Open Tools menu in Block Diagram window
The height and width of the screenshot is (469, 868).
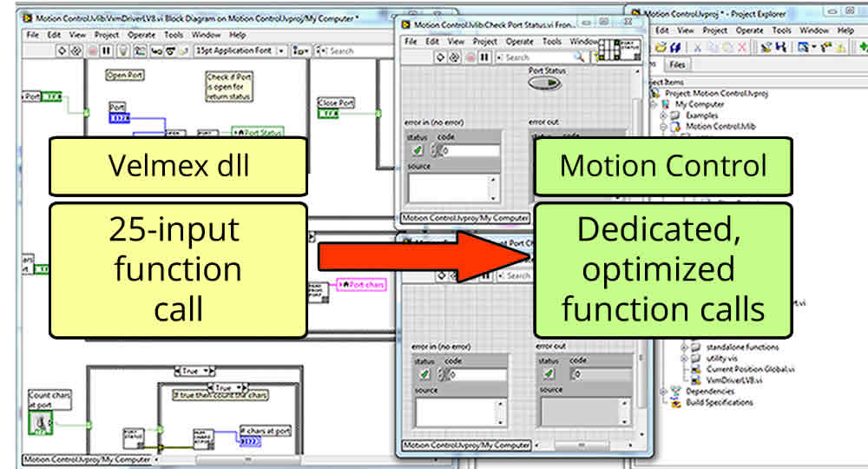pos(174,35)
